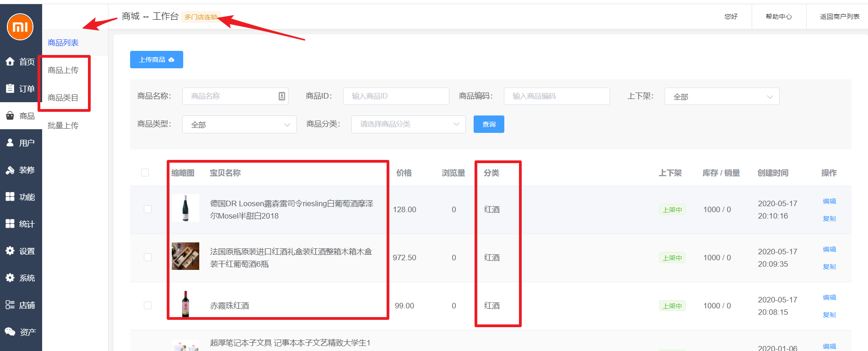Click the 商品ID input field
The height and width of the screenshot is (351, 868).
click(x=396, y=96)
